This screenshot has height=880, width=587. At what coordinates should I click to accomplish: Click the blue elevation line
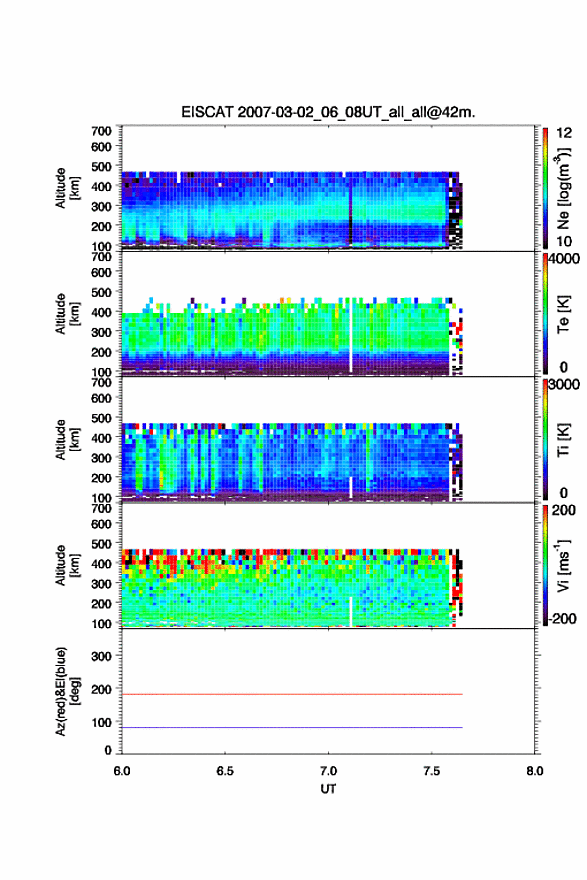[292, 727]
